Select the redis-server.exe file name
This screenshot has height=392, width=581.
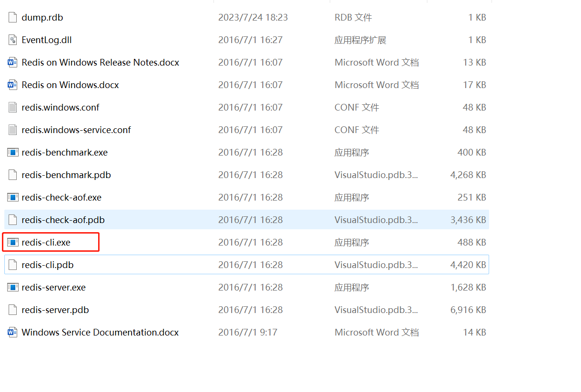click(x=54, y=287)
